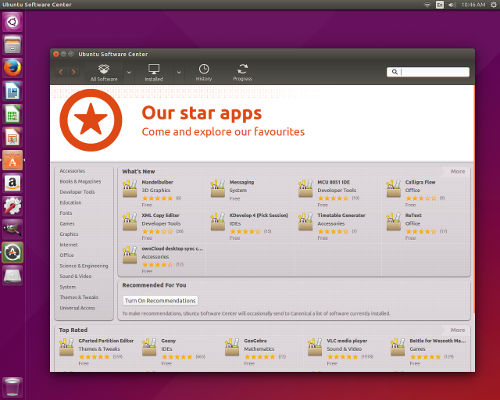
Task: Open the All Software view
Action: (104, 73)
